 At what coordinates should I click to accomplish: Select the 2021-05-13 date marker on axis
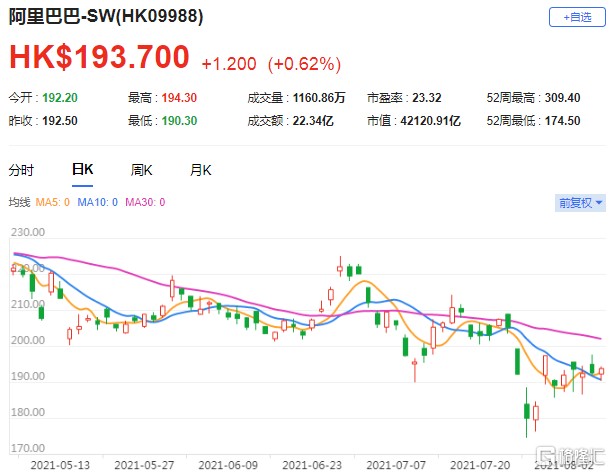tap(60, 465)
